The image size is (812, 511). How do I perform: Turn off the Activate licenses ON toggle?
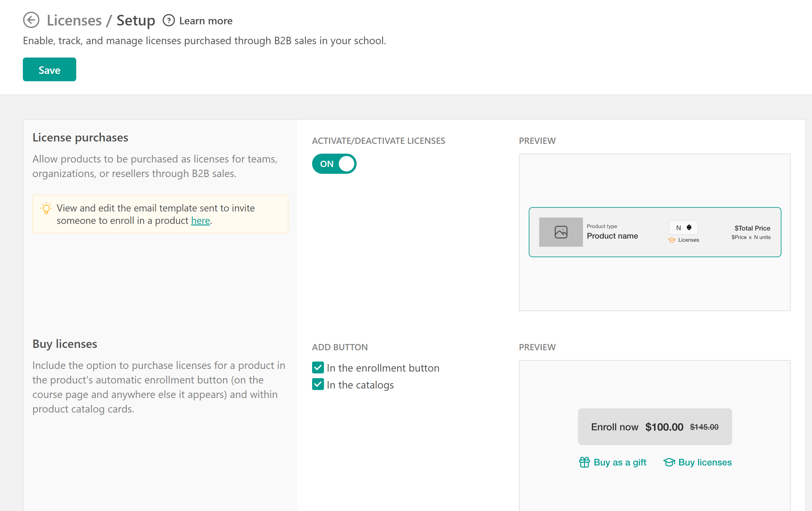(334, 164)
